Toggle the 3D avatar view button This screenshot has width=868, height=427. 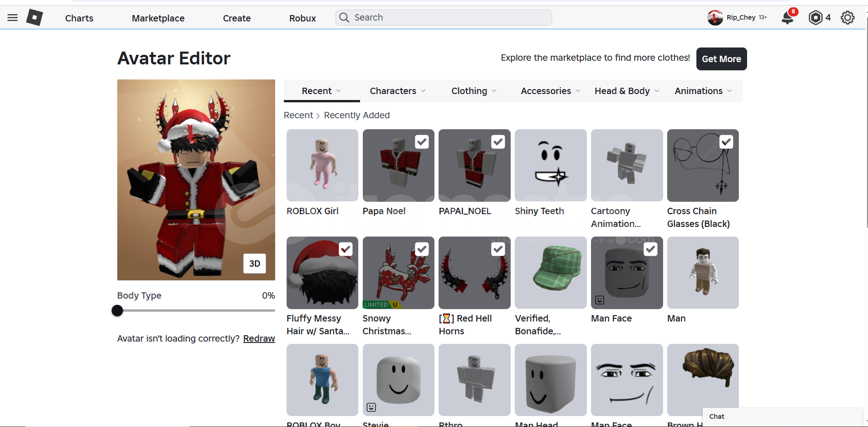(255, 264)
